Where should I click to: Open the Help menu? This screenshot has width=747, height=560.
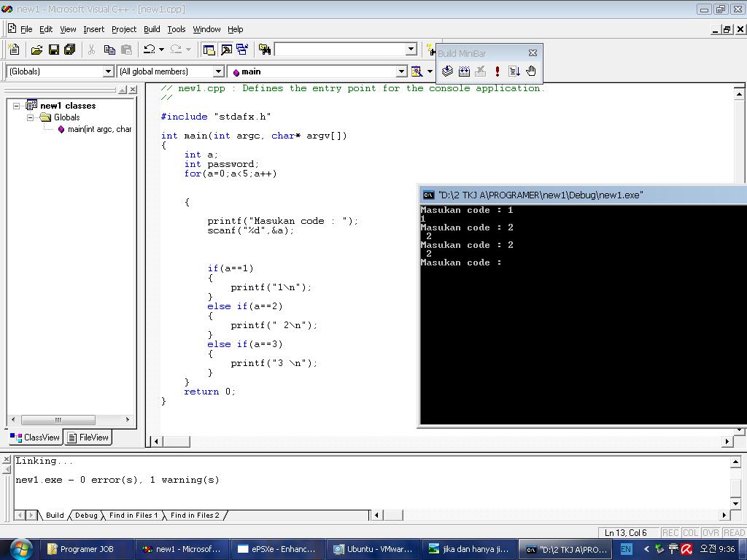pos(236,29)
